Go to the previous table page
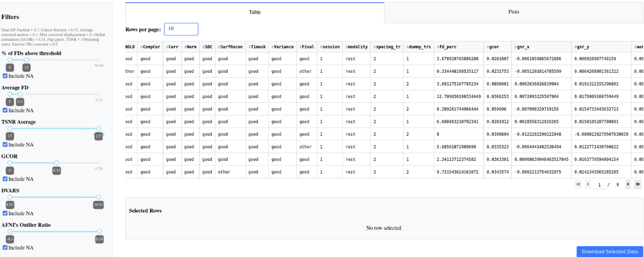This screenshot has height=257, width=644. pyautogui.click(x=588, y=184)
